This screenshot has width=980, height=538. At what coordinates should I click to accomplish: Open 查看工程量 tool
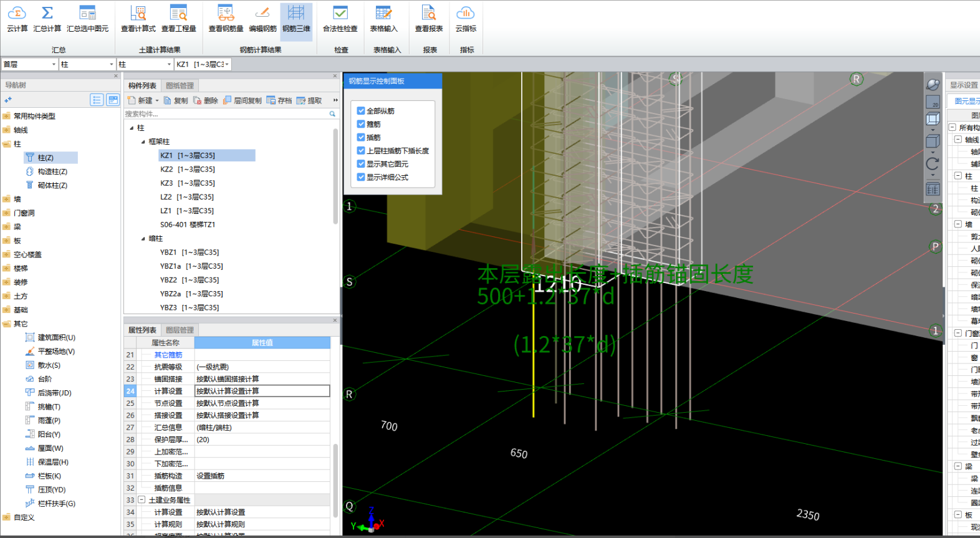pos(179,19)
